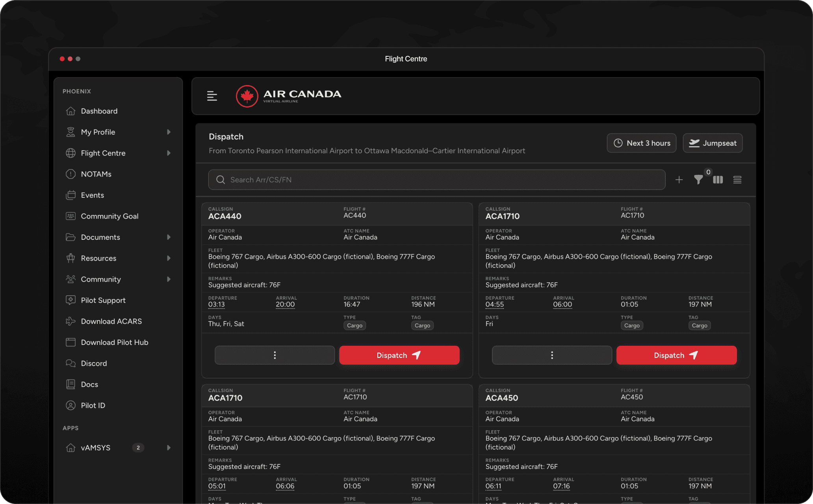Click the Air Canada maple leaf logo
Screen dimensions: 813x504
click(x=247, y=96)
